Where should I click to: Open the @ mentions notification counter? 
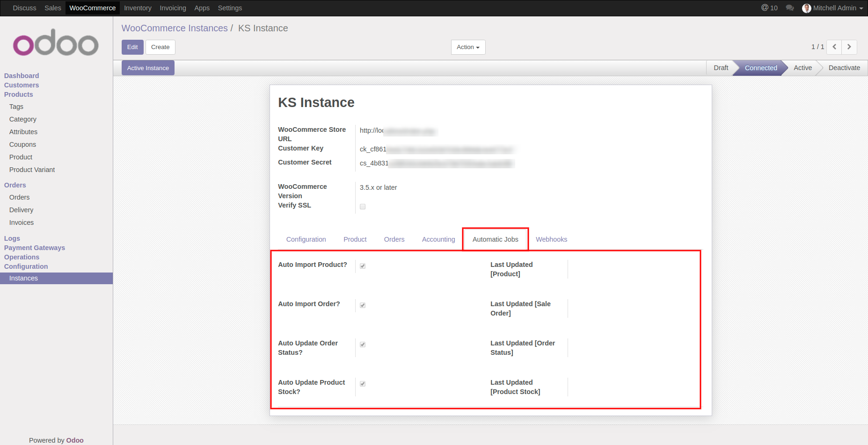click(769, 8)
